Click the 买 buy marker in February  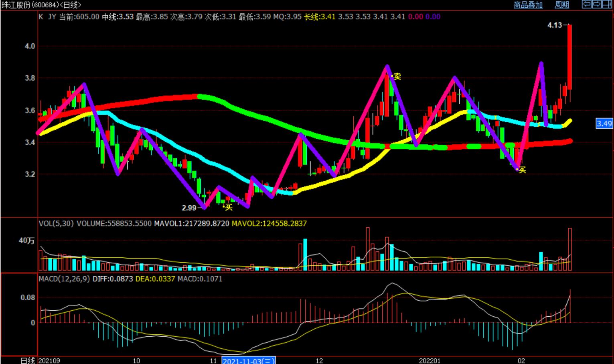[x=522, y=170]
